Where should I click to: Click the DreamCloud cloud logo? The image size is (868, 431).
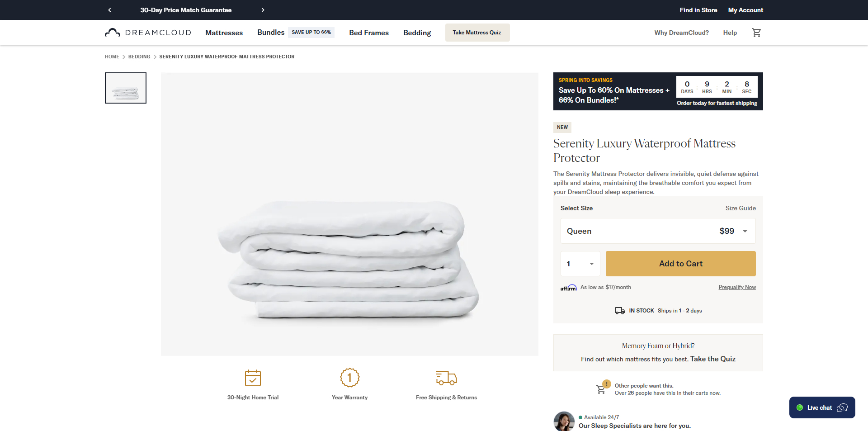tap(112, 32)
